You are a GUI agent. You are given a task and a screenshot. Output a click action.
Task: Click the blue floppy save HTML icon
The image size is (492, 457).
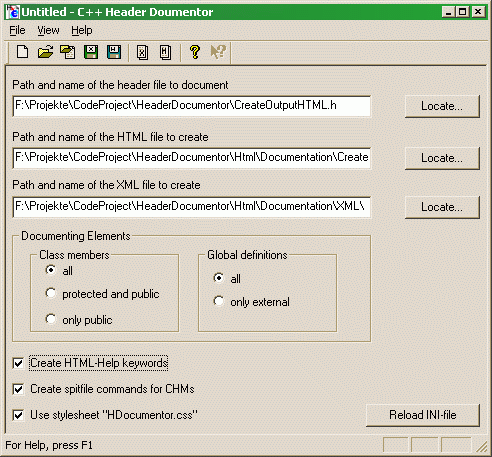[x=114, y=52]
